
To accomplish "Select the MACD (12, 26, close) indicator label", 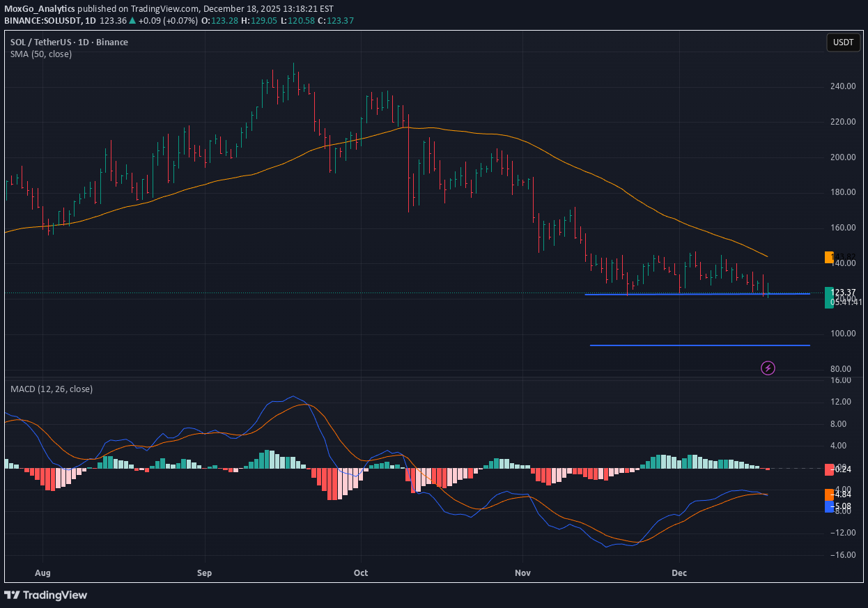I will pos(52,389).
